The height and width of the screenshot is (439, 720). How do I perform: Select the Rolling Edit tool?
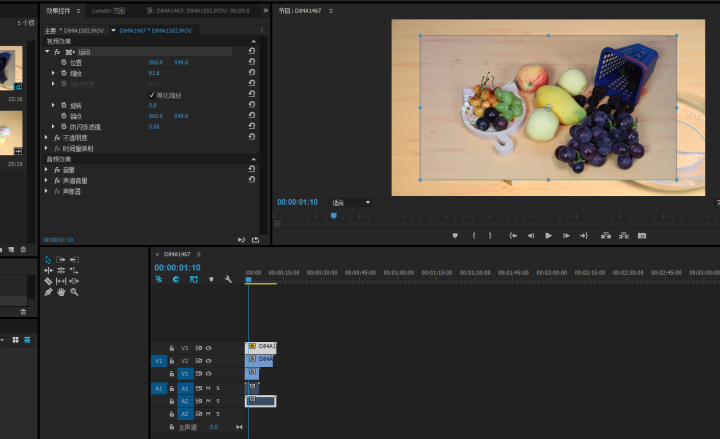click(61, 270)
